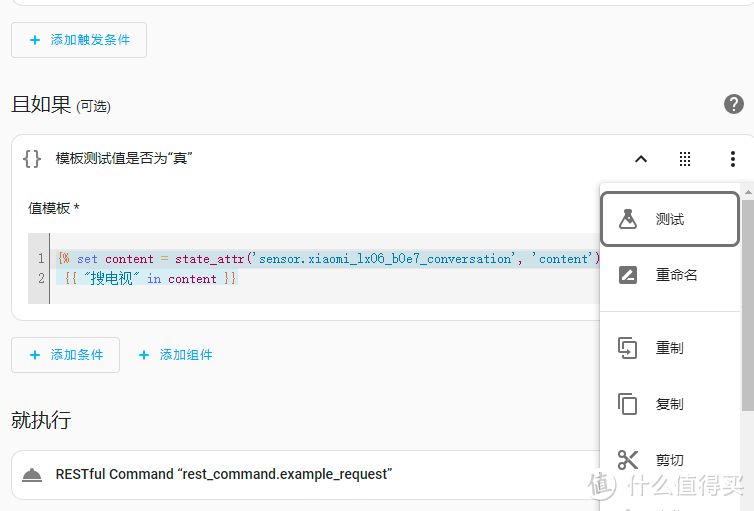Collapse the template condition card chevron
This screenshot has height=511, width=754.
coord(641,159)
